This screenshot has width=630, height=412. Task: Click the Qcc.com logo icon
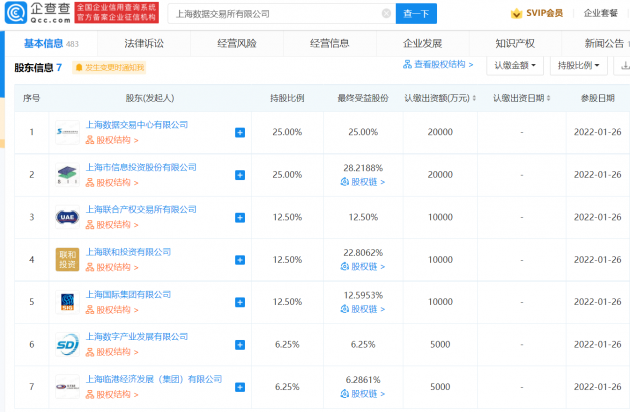pos(16,12)
